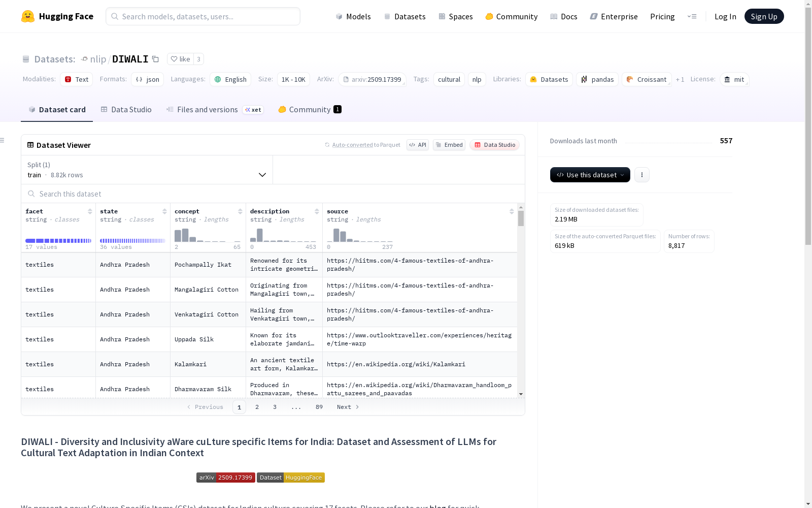
Task: Focus the Search this dataset field
Action: click(273, 194)
